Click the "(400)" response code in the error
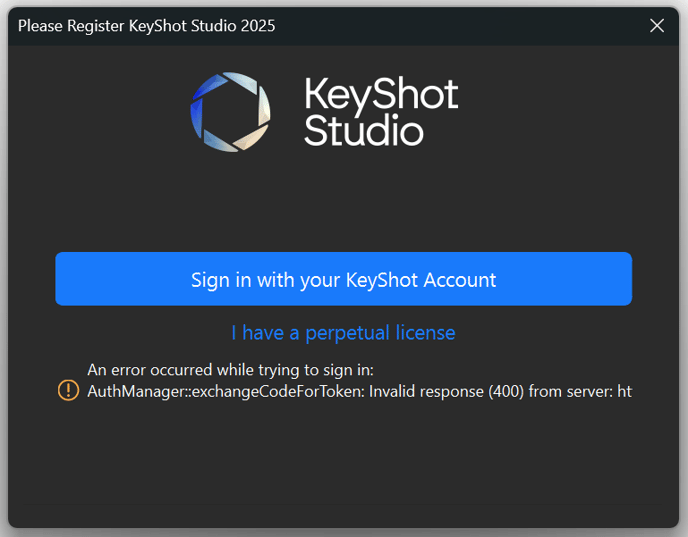The height and width of the screenshot is (537, 688). click(506, 391)
